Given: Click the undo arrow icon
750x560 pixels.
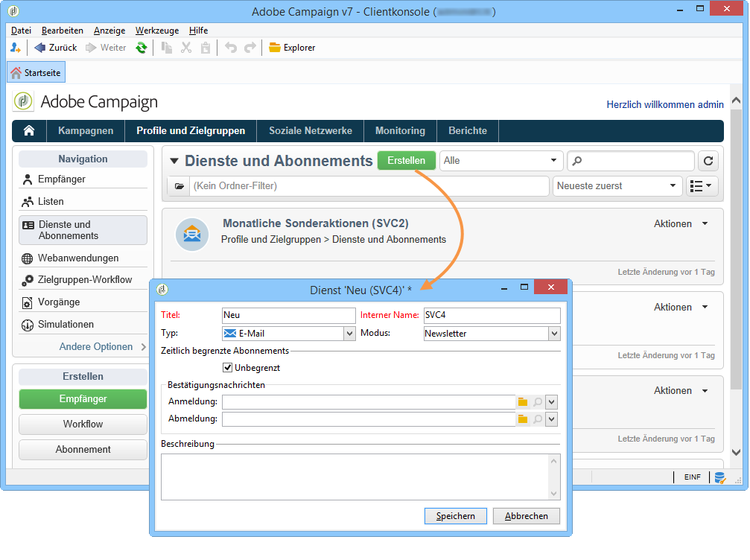Looking at the screenshot, I should pyautogui.click(x=231, y=48).
